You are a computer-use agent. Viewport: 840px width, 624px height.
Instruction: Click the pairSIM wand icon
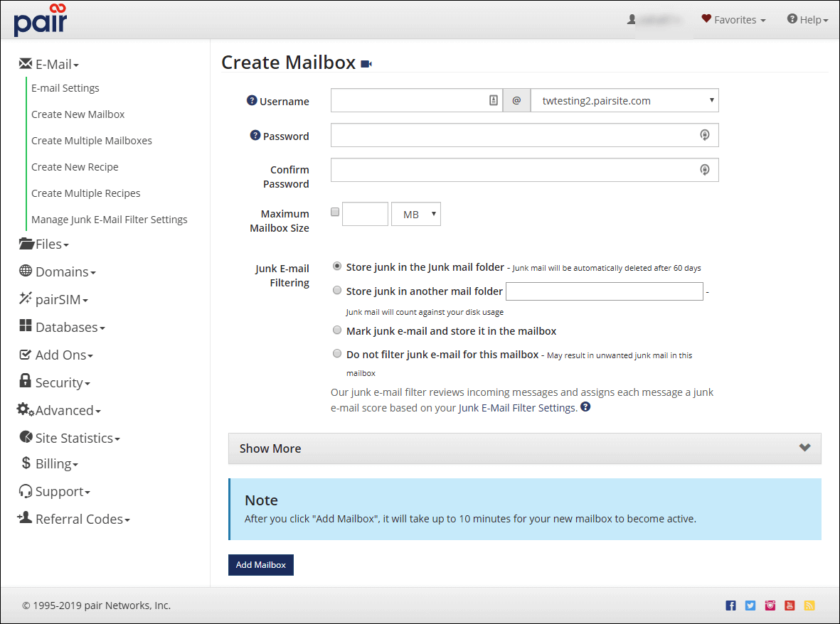coord(25,298)
